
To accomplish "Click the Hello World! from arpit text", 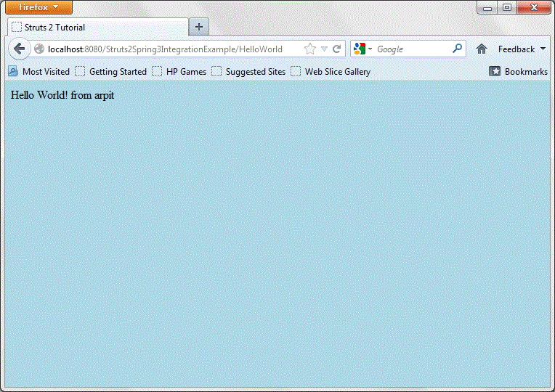I will click(62, 95).
